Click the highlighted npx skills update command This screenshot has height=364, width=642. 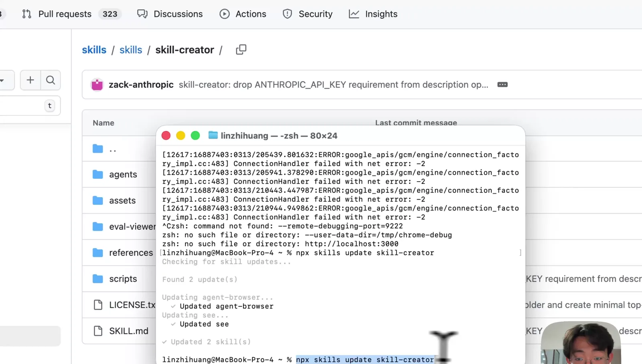tap(365, 360)
